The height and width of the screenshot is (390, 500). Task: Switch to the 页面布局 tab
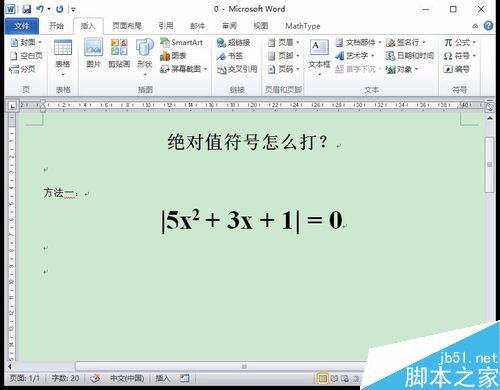(x=127, y=26)
